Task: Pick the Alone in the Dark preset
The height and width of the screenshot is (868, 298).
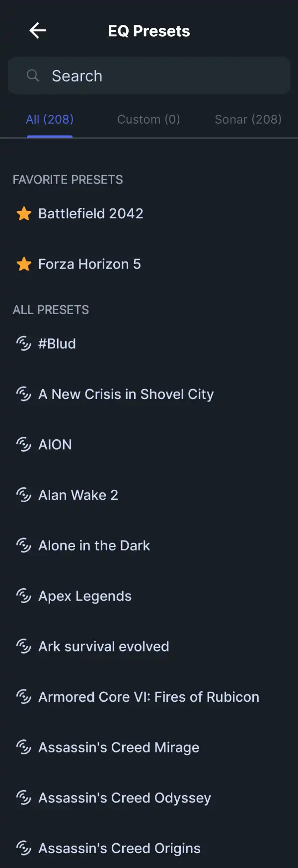Action: pos(149,545)
